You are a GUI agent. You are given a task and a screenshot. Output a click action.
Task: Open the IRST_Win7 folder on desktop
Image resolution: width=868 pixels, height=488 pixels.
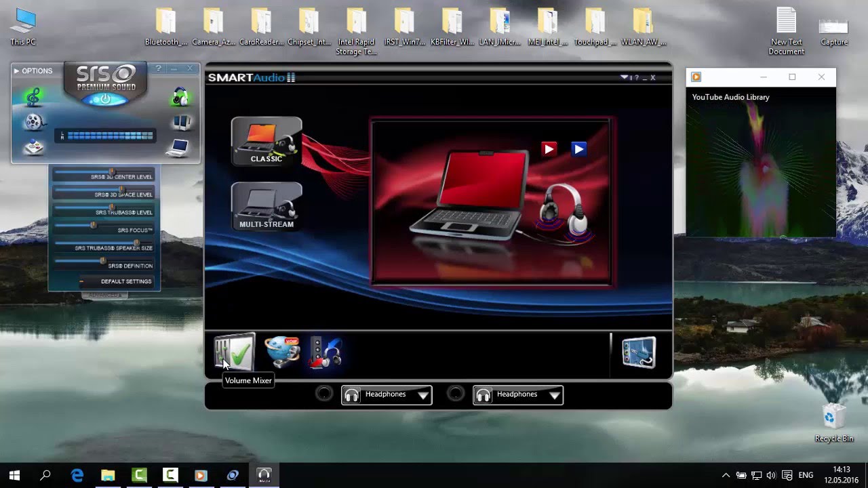[x=404, y=27]
